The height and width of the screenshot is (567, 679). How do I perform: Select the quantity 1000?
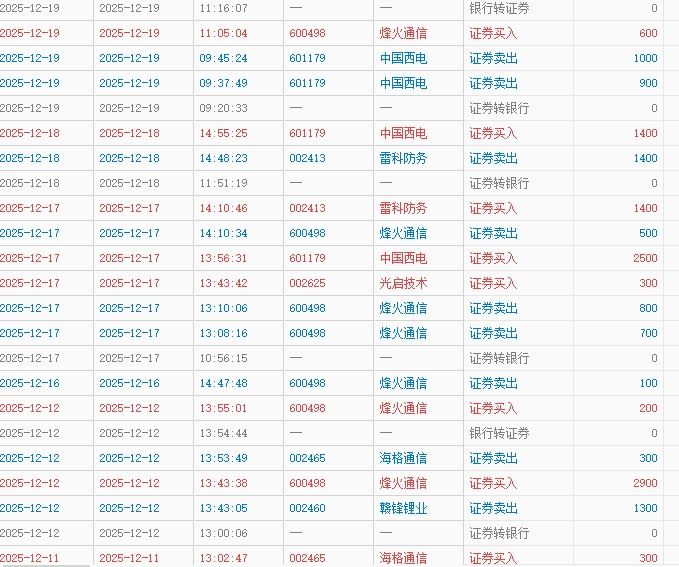pyautogui.click(x=645, y=58)
